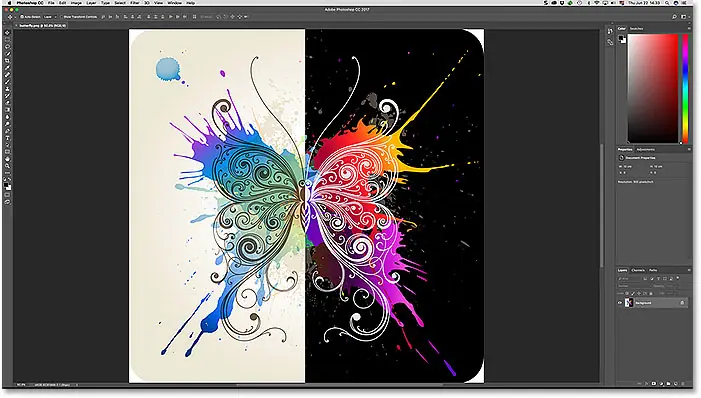Open the Color panel options menu
Viewport: 701px width, 398px height.
pyautogui.click(x=689, y=28)
